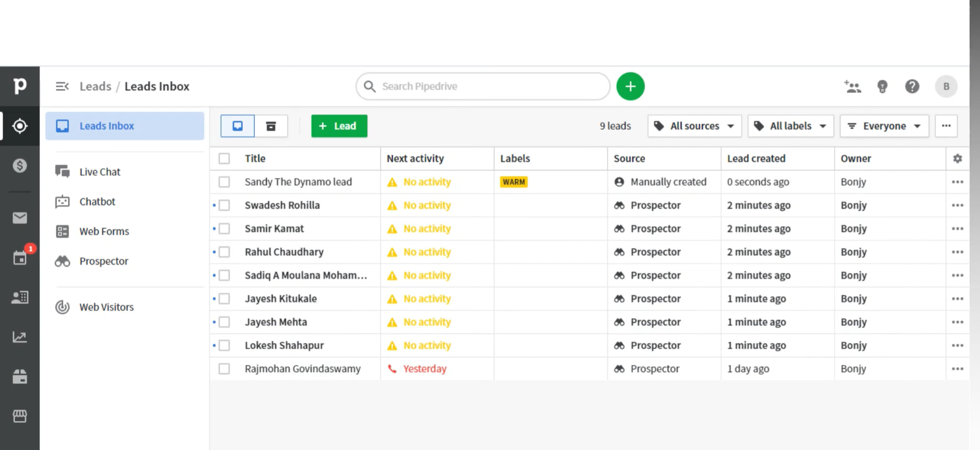Open more options for Lokesh Shahapur
The image size is (980, 450).
point(957,345)
